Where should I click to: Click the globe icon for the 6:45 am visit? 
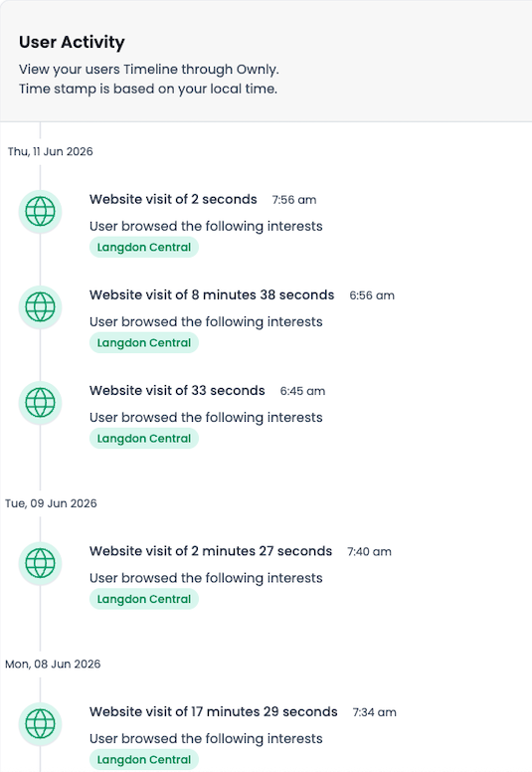pyautogui.click(x=40, y=403)
